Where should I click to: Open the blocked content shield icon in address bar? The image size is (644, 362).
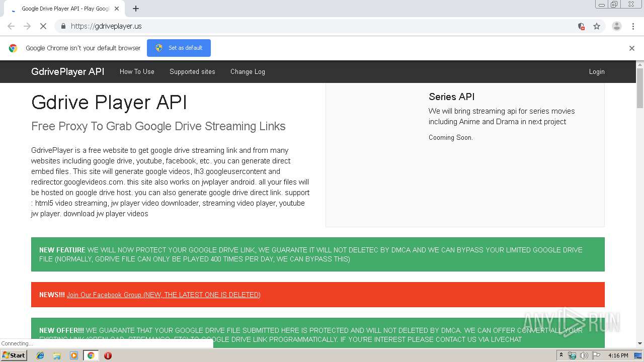581,26
